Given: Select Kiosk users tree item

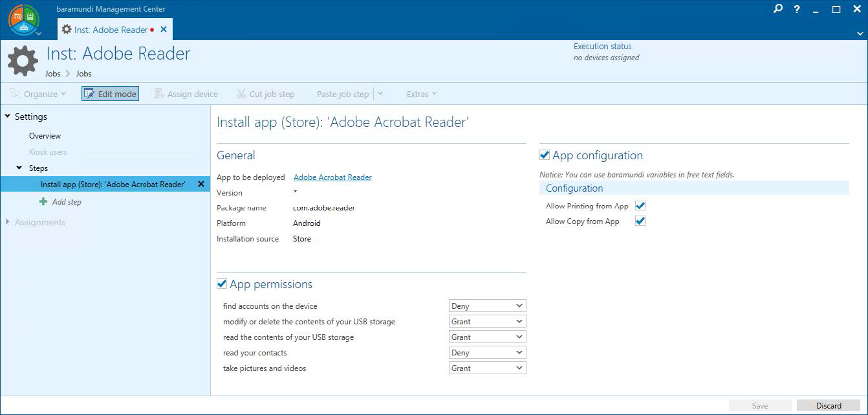Looking at the screenshot, I should [x=48, y=152].
